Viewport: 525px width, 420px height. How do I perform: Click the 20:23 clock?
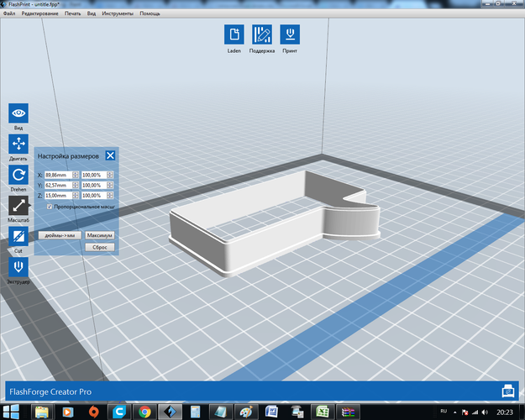505,412
